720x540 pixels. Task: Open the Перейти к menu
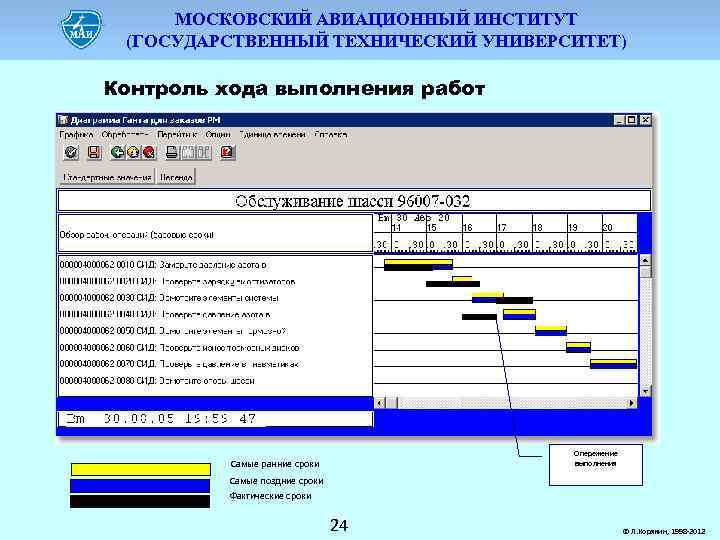pyautogui.click(x=177, y=135)
